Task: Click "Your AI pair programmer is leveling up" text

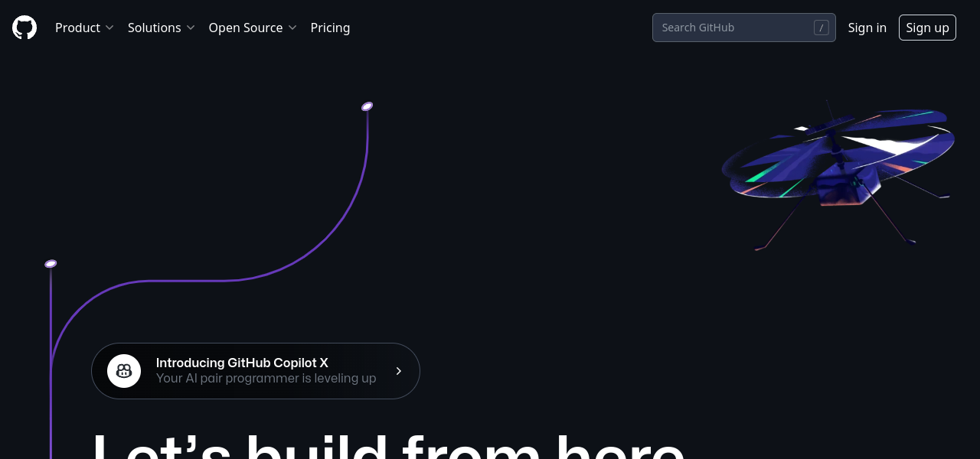Action: point(266,379)
